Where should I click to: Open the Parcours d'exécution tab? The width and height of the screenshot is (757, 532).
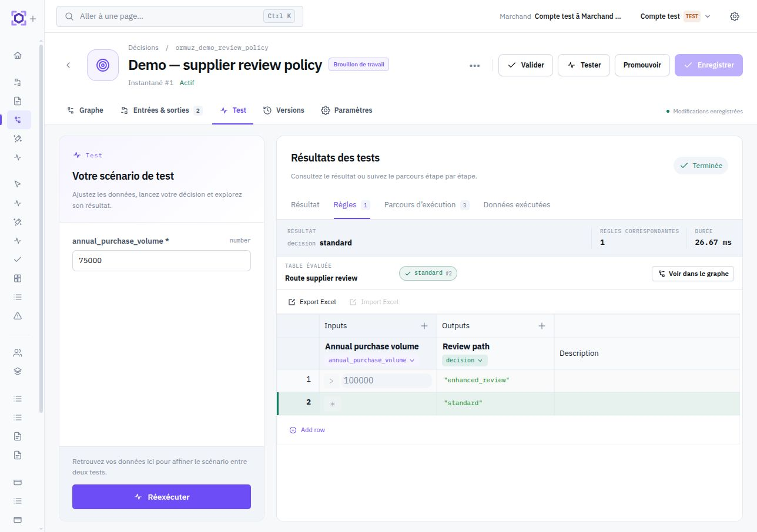(427, 205)
